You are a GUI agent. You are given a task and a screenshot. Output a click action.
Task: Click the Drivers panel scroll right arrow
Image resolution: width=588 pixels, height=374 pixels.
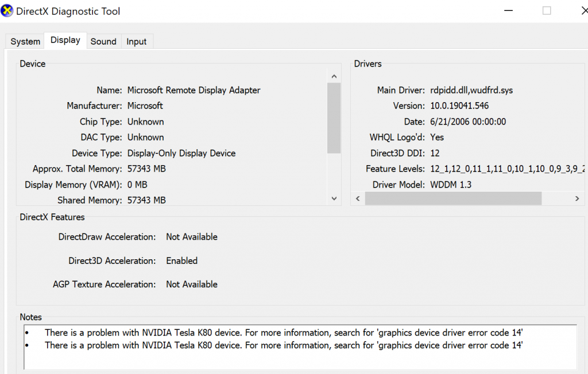pyautogui.click(x=577, y=198)
